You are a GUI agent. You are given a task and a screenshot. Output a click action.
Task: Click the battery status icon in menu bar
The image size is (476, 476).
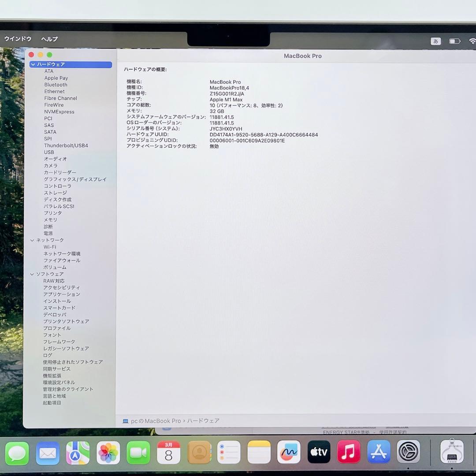pos(454,41)
